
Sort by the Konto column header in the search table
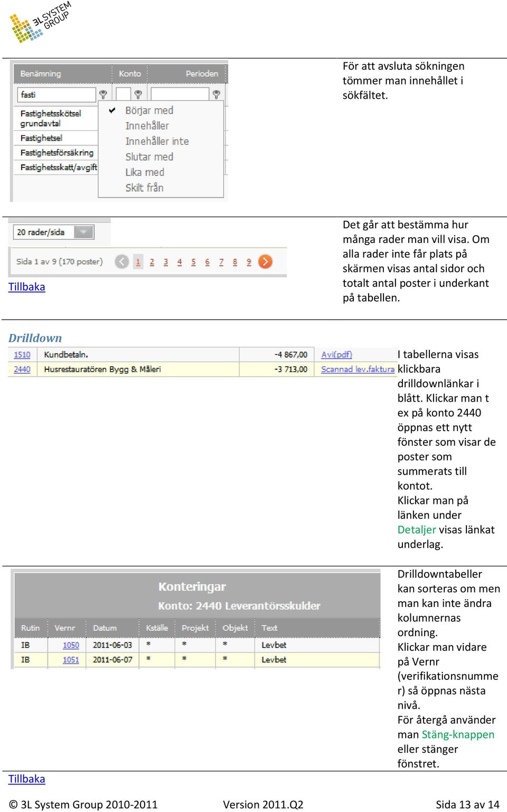click(130, 73)
